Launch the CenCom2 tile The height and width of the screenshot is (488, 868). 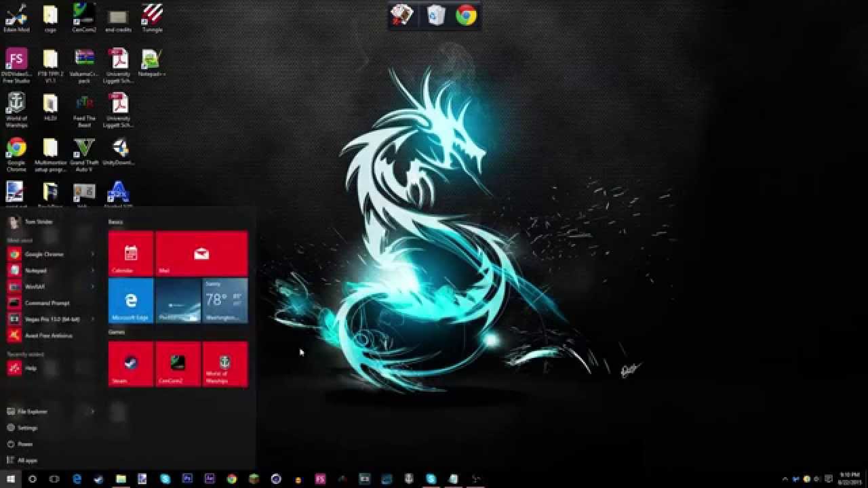pyautogui.click(x=178, y=364)
